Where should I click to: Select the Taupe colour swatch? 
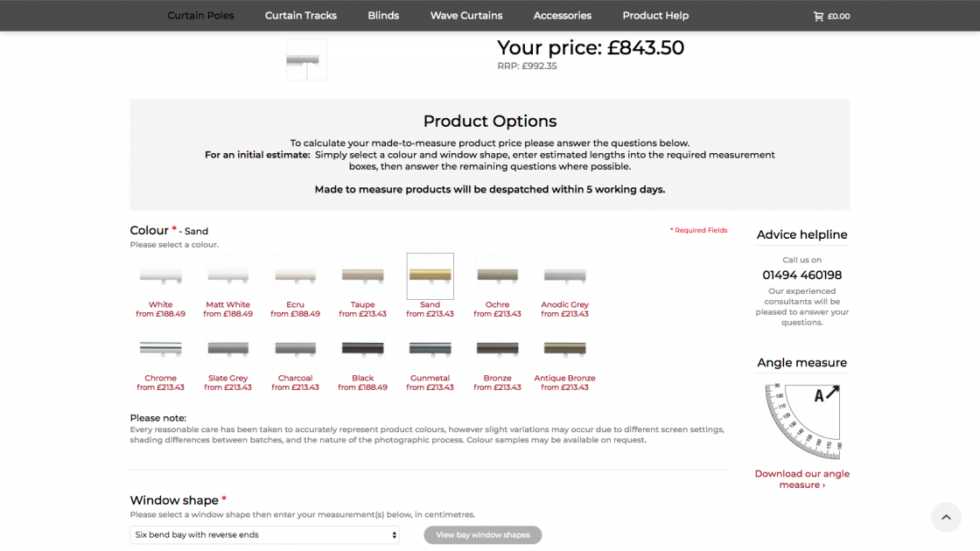362,275
